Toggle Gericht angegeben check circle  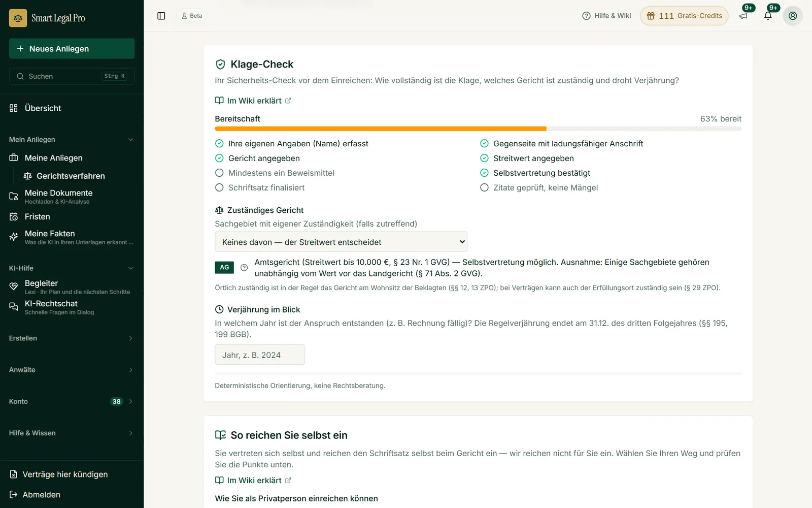219,158
